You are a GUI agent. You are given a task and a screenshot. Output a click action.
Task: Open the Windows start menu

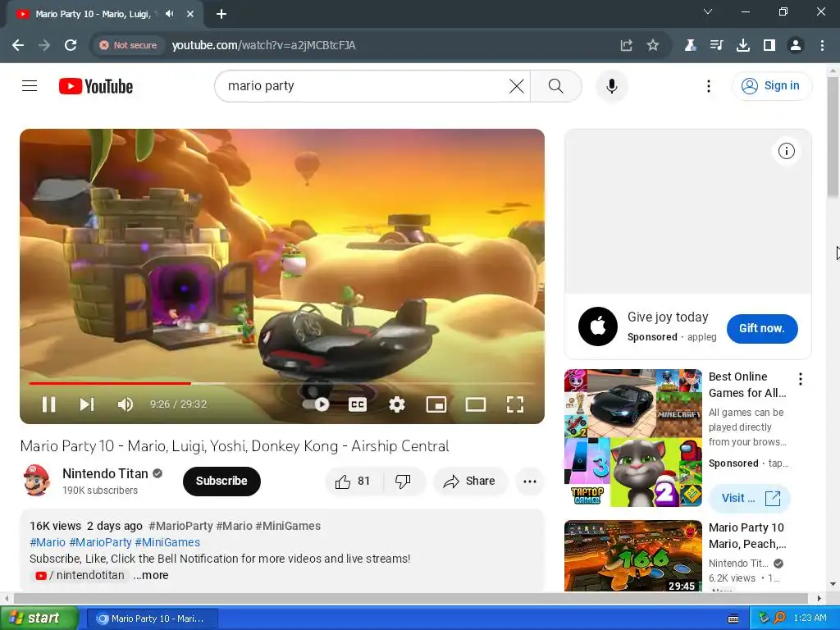click(39, 619)
